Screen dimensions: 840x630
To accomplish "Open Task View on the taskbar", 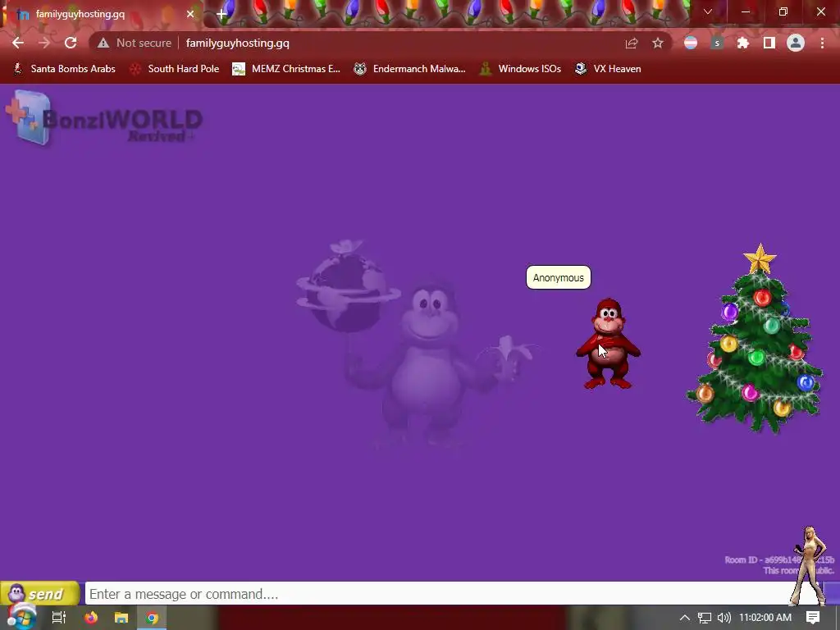I will pos(59,618).
